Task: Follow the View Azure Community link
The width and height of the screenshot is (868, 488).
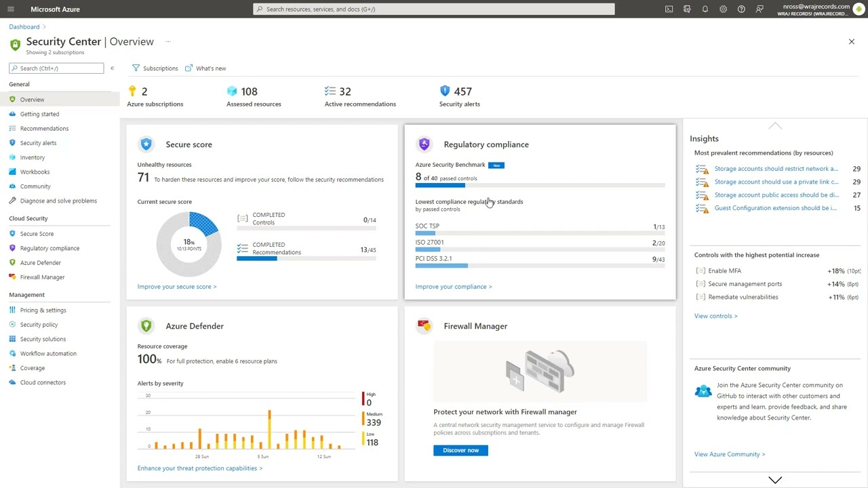Action: point(730,455)
